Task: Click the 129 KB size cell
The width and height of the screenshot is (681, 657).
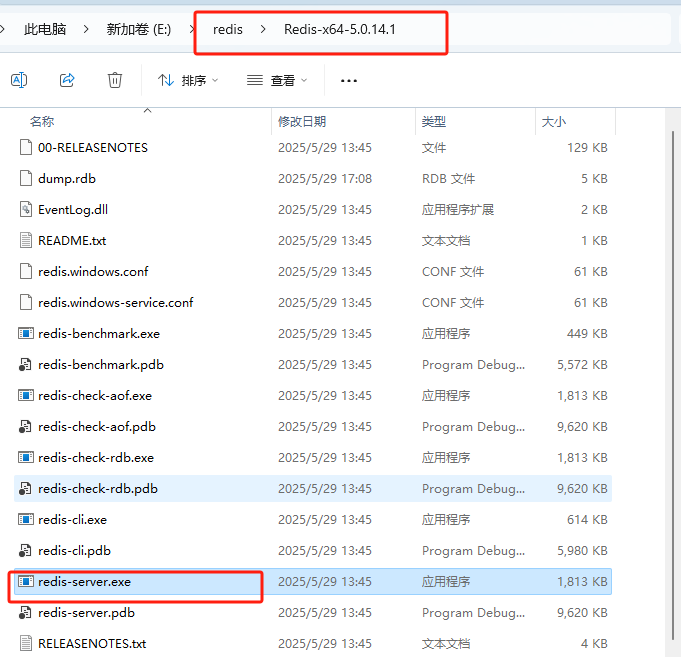Action: point(587,148)
